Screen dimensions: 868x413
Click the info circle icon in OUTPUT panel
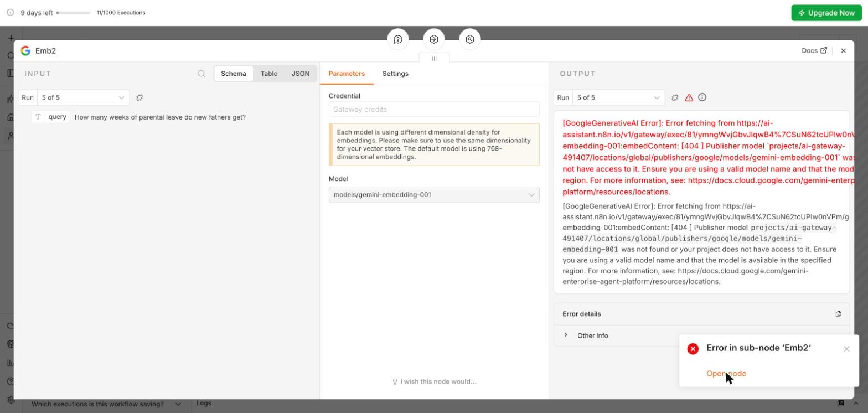point(702,97)
